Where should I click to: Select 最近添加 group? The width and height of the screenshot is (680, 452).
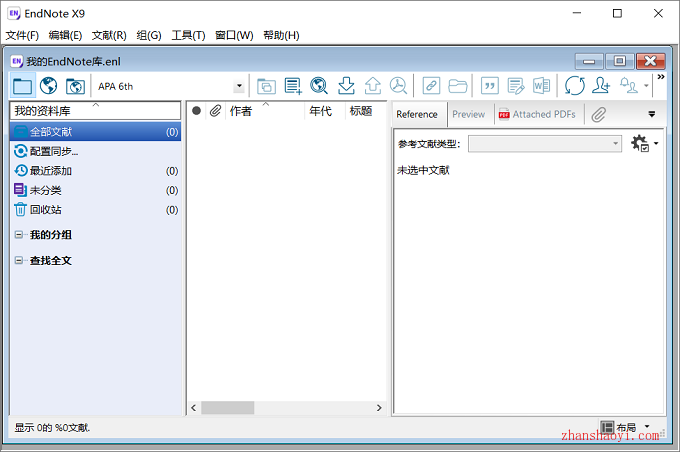95,170
